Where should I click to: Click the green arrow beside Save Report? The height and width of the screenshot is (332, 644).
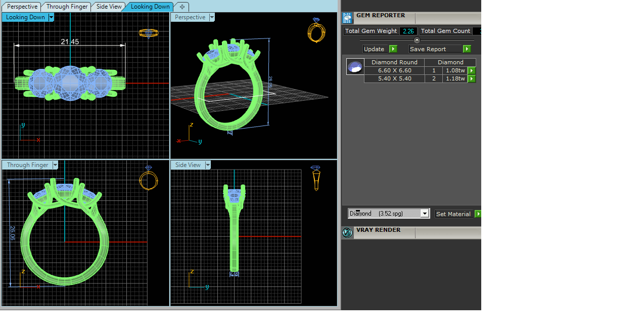coord(467,49)
